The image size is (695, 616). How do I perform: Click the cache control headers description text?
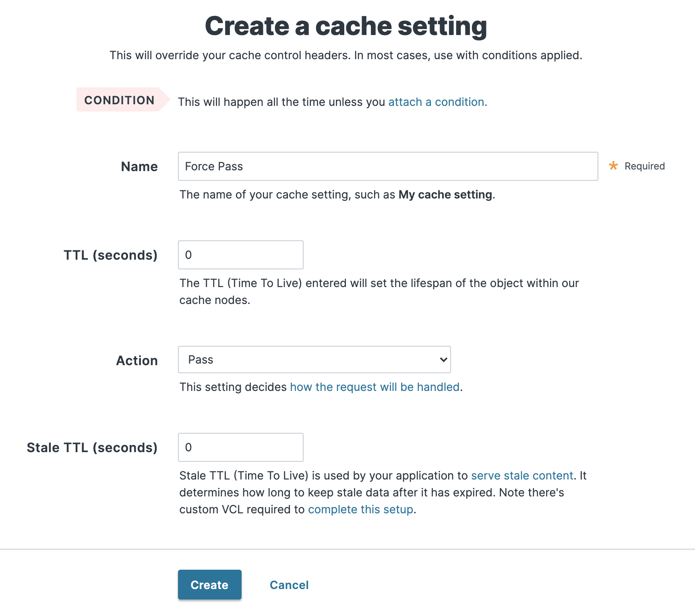345,55
